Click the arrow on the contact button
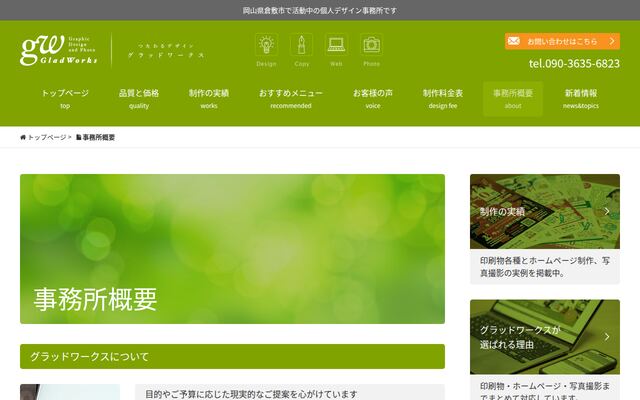Screen dimensions: 640x400 [x=612, y=41]
